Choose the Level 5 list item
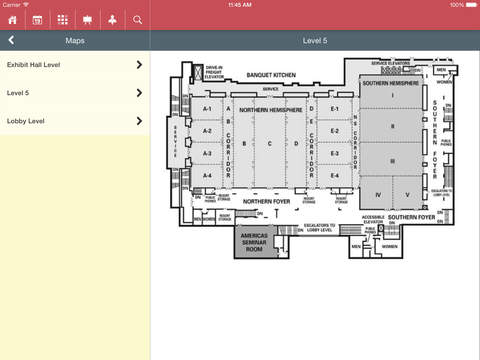480x360 pixels. coord(75,93)
